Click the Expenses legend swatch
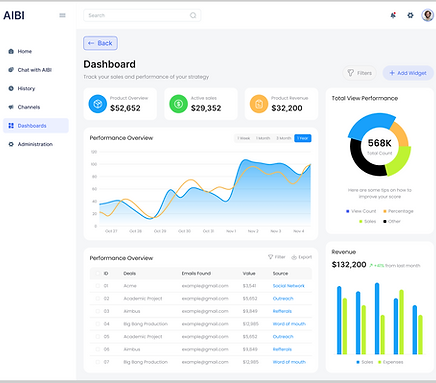The height and width of the screenshot is (383, 436). point(379,362)
